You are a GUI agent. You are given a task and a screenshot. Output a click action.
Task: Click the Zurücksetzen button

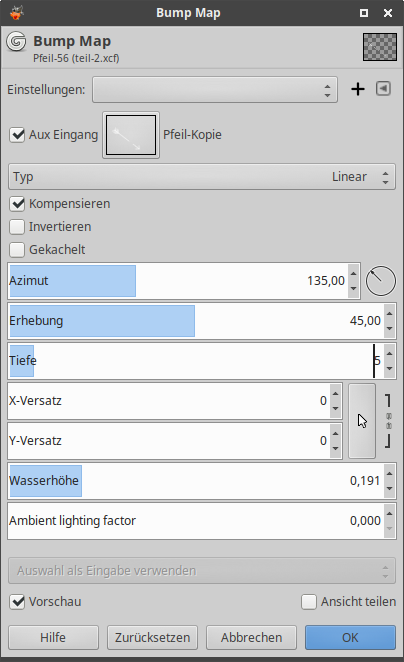[152, 637]
